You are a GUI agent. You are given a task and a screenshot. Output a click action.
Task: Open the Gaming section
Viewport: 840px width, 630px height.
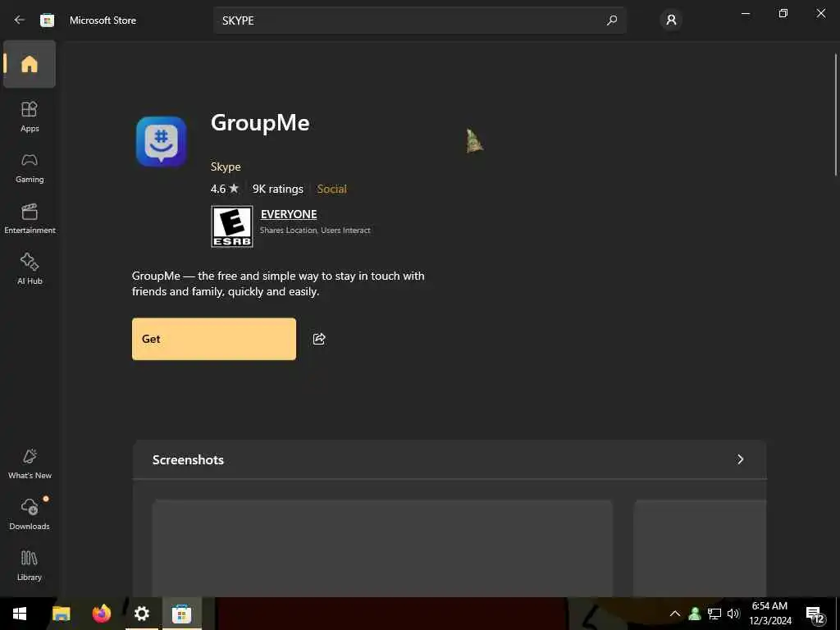30,167
